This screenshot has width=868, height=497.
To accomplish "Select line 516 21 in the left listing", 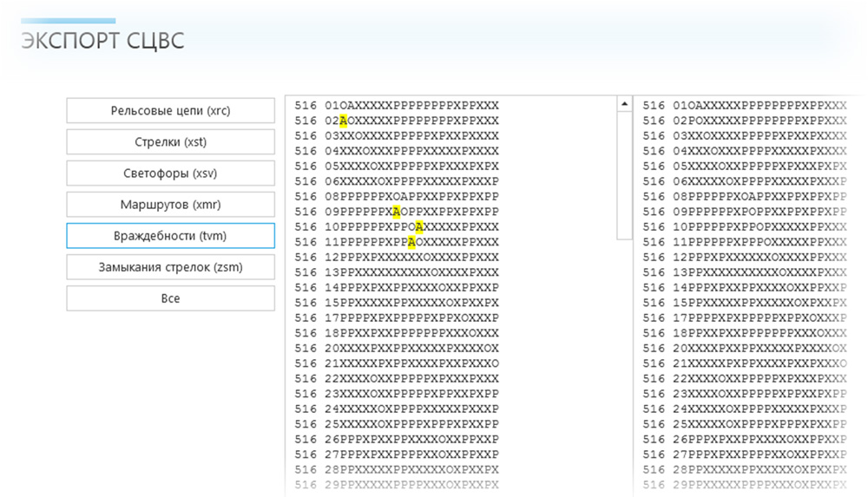I will tap(397, 363).
